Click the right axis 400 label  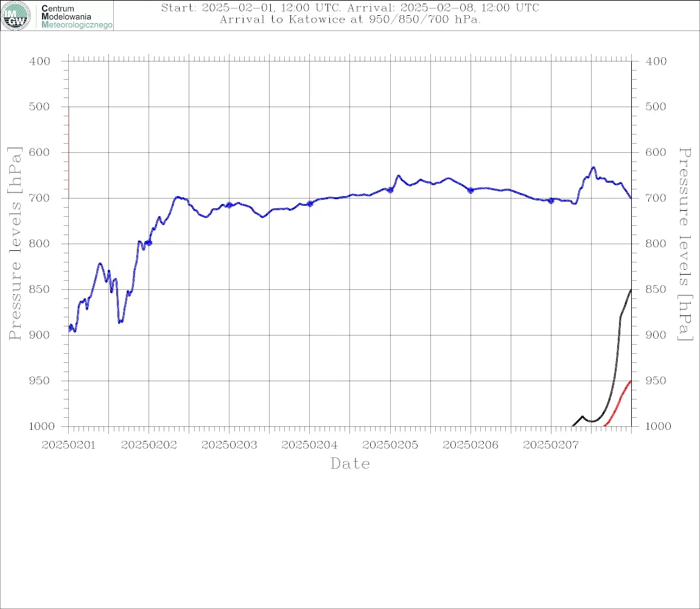[656, 62]
